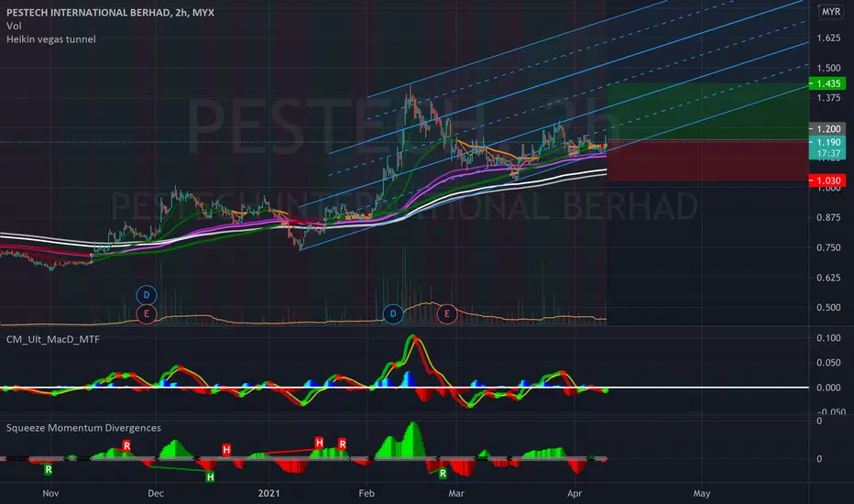This screenshot has height=504, width=854.
Task: Select the Vol indicator label
Action: pyautogui.click(x=14, y=26)
